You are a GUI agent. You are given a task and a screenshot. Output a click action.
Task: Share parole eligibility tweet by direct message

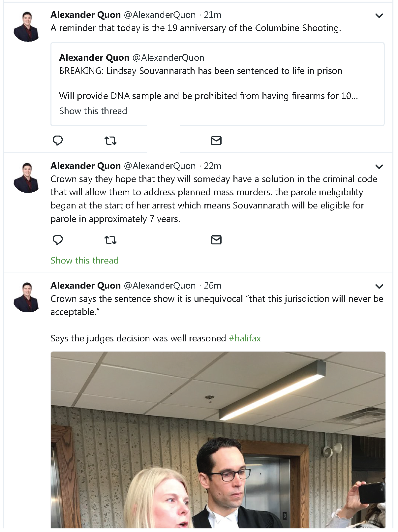tap(216, 240)
